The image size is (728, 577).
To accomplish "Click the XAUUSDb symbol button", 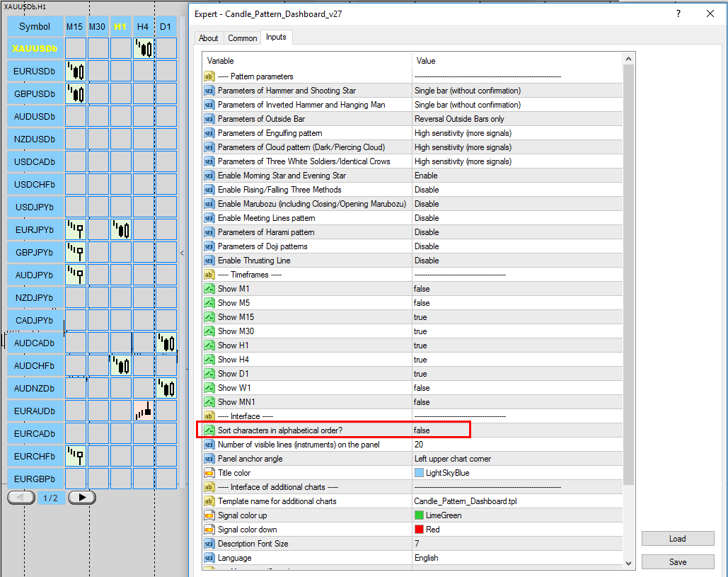I will [x=35, y=48].
